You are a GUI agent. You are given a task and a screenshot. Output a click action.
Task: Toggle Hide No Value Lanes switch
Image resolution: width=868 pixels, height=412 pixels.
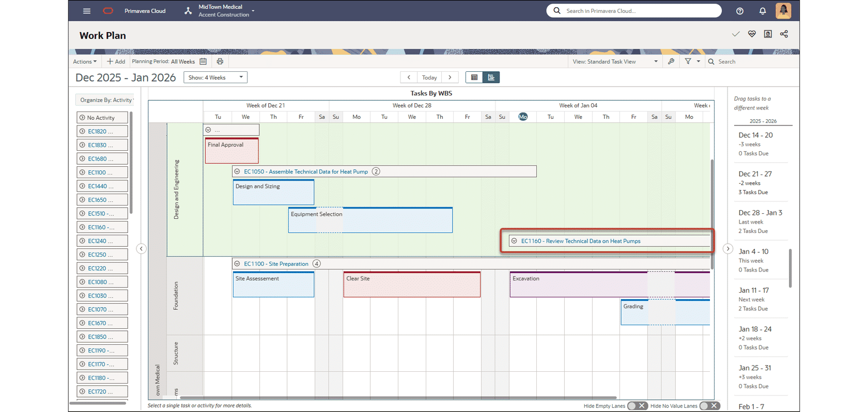tap(709, 406)
